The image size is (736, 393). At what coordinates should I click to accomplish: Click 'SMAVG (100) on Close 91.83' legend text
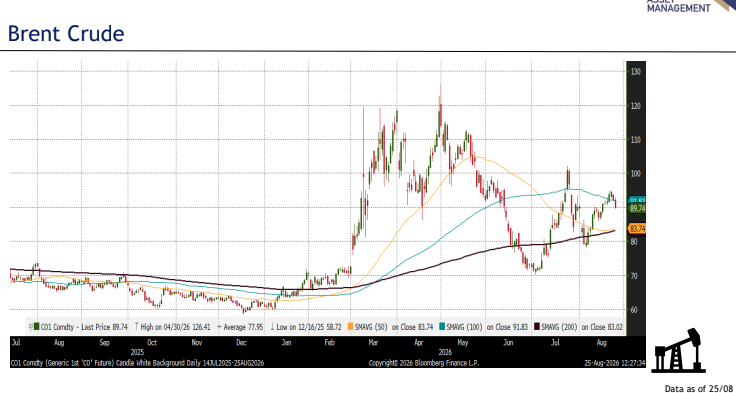click(x=488, y=327)
